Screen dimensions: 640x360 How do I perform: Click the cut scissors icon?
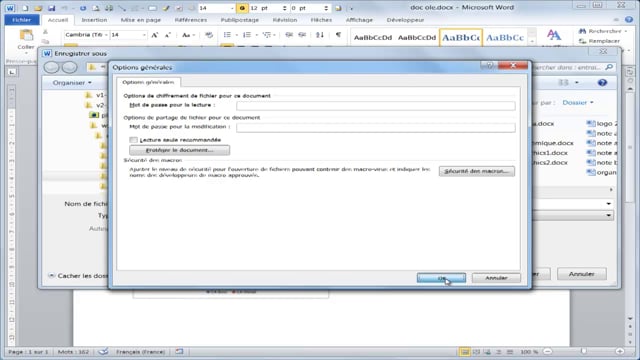point(45,32)
